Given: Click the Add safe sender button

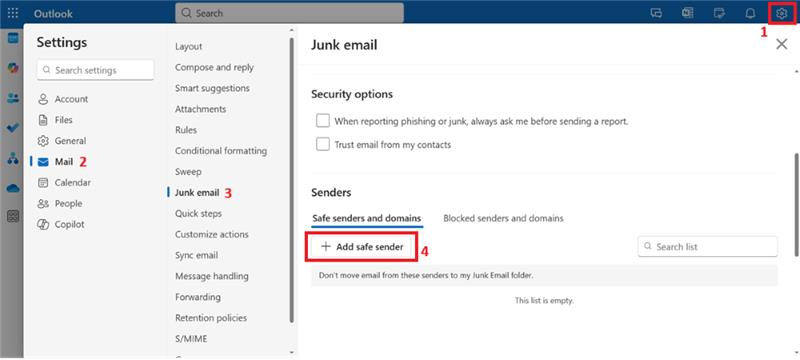Looking at the screenshot, I should 362,247.
